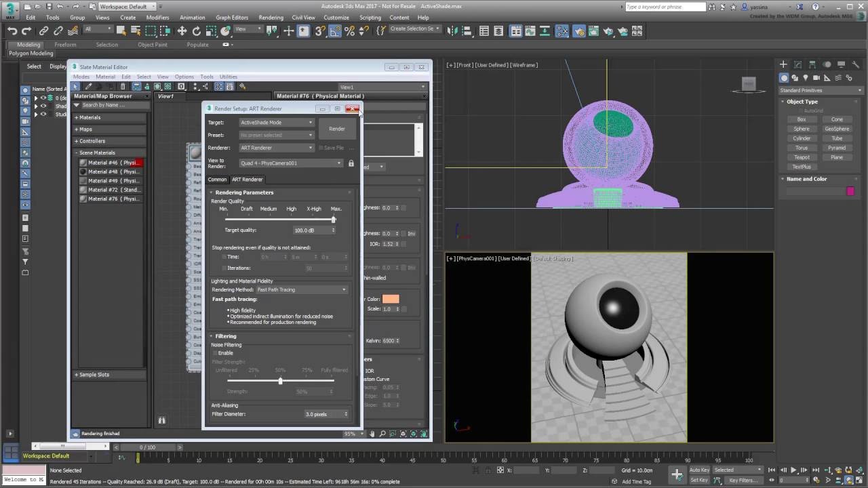Collapse the Scene Materials group

[x=110, y=153]
